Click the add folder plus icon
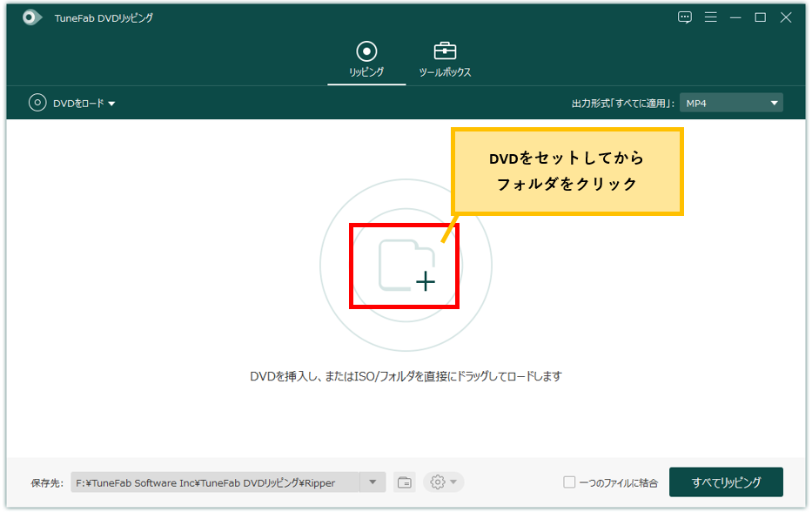 406,266
